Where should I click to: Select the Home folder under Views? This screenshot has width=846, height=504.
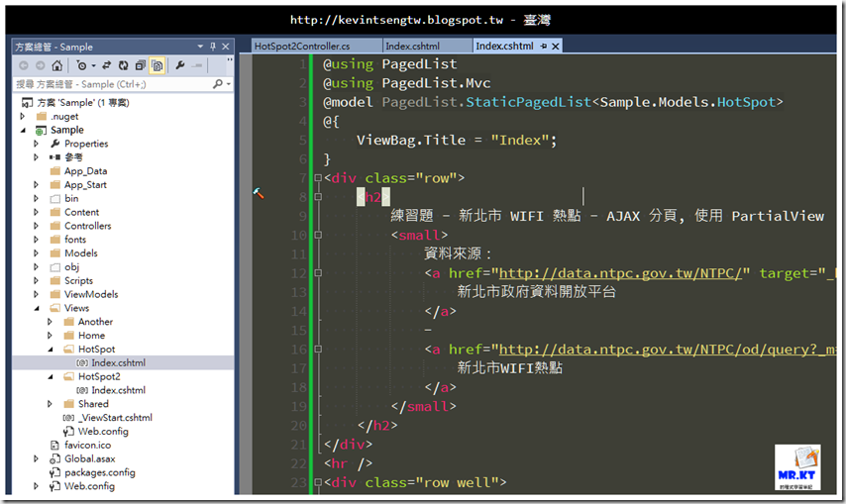coord(84,336)
